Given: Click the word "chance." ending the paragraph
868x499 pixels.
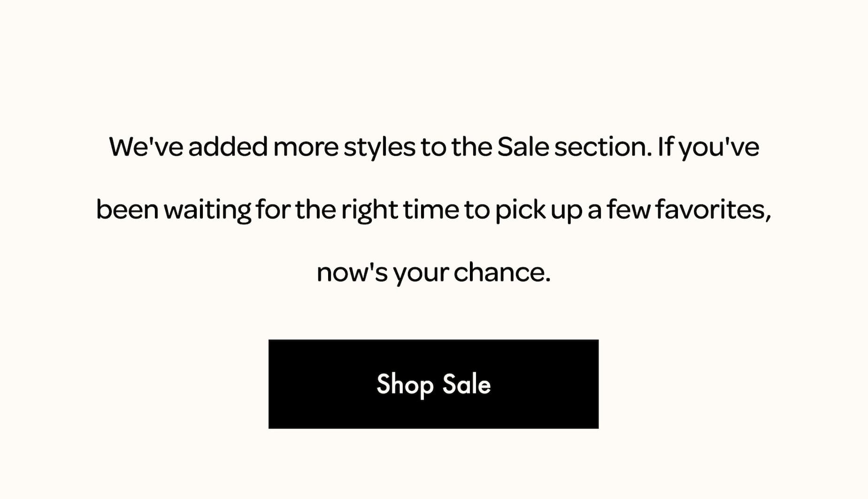Looking at the screenshot, I should coord(502,273).
